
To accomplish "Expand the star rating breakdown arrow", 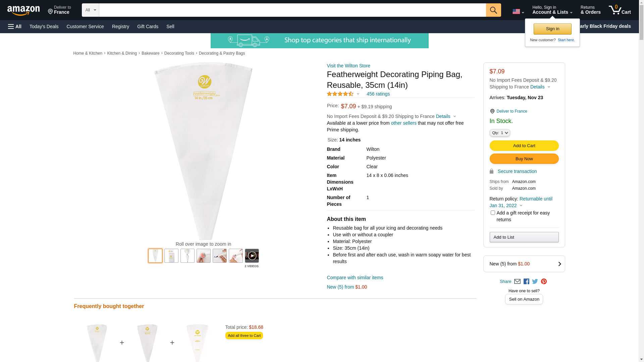I will coord(358,94).
